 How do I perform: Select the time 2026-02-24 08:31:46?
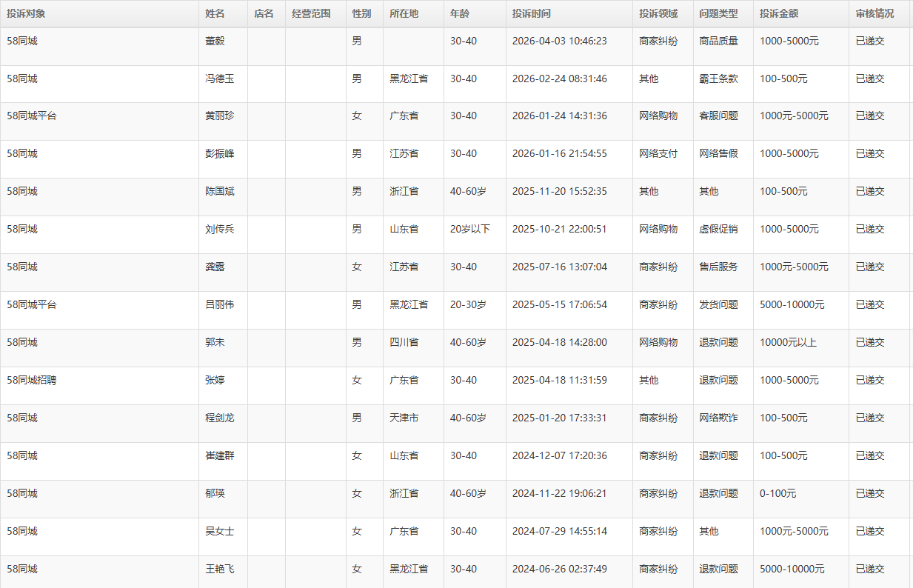point(559,78)
